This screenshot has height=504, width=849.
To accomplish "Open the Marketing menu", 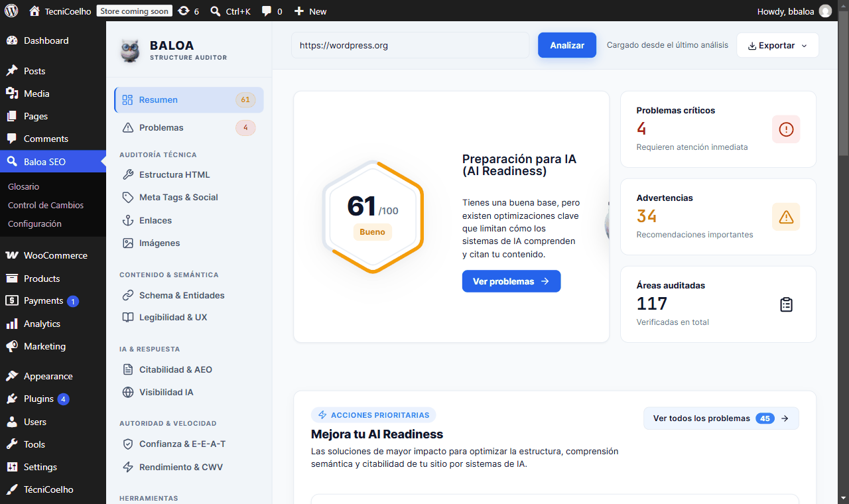I will pos(53,346).
